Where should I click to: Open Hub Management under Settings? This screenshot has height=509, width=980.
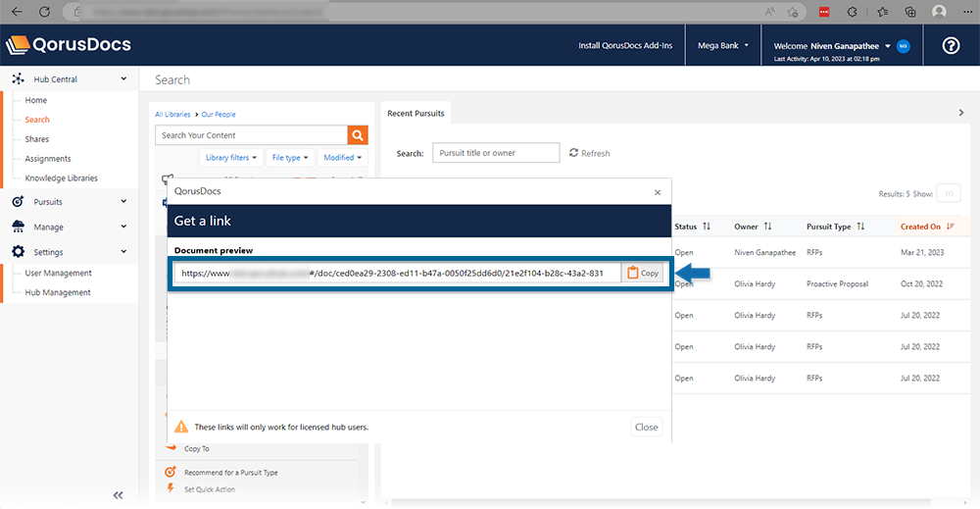coord(58,292)
